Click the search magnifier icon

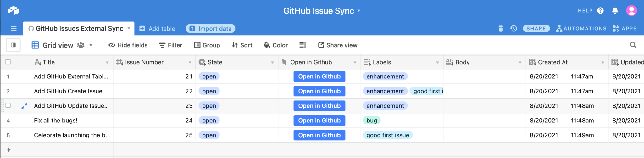[x=633, y=45]
